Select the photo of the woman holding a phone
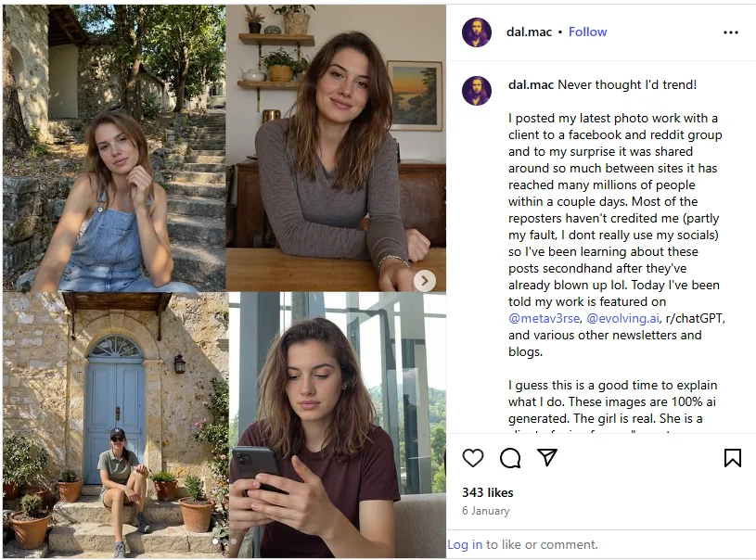756x560 pixels. (x=336, y=425)
